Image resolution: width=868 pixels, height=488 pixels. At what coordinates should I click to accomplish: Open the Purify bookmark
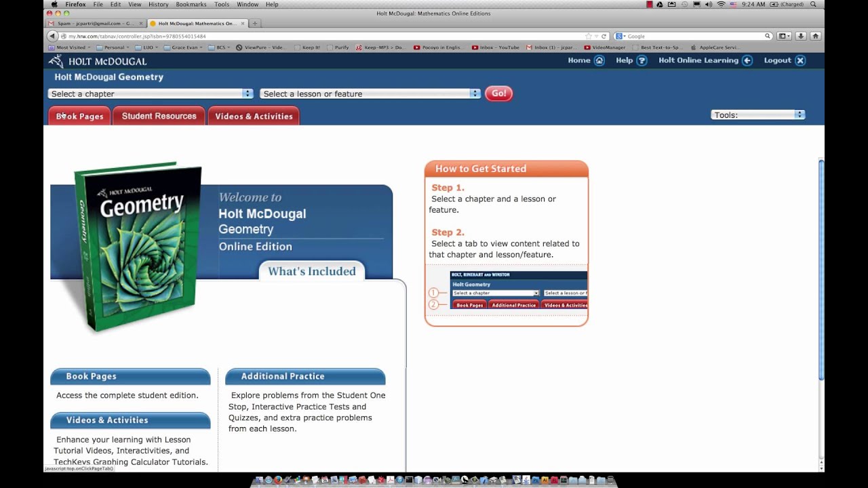[338, 47]
